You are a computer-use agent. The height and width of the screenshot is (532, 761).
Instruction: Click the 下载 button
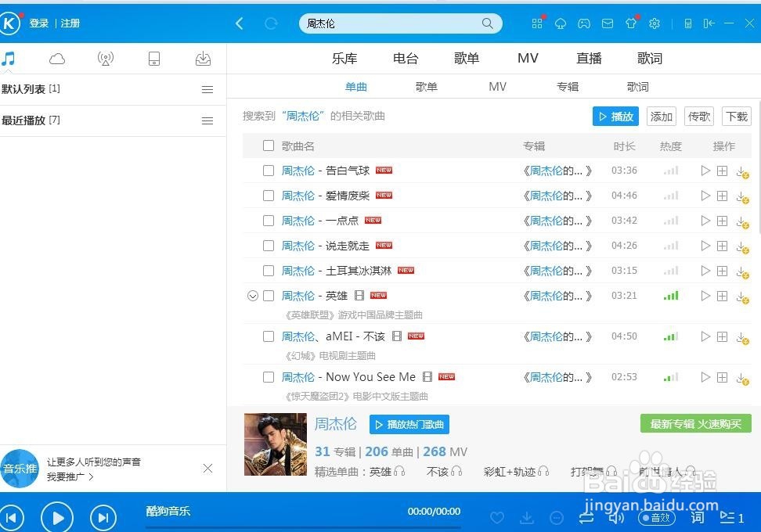[x=736, y=117]
